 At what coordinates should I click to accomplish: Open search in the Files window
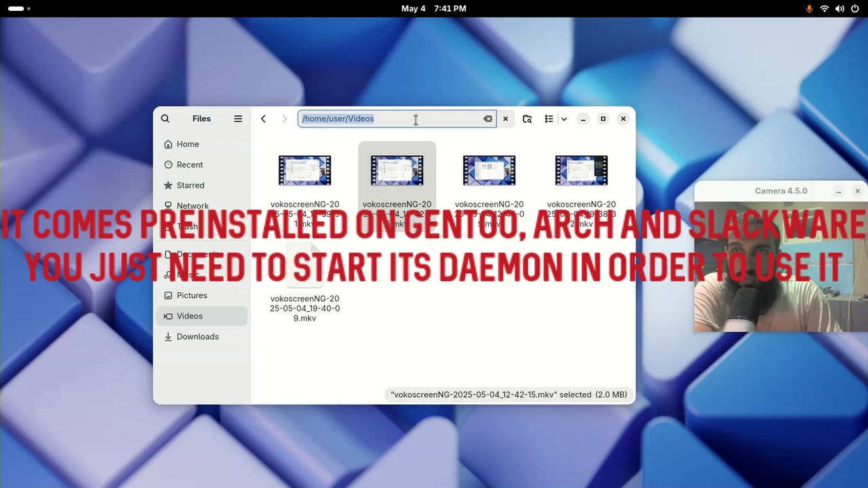(165, 119)
